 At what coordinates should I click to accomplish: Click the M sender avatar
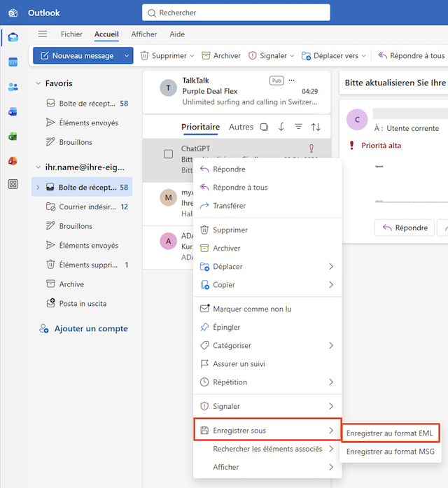click(x=168, y=197)
